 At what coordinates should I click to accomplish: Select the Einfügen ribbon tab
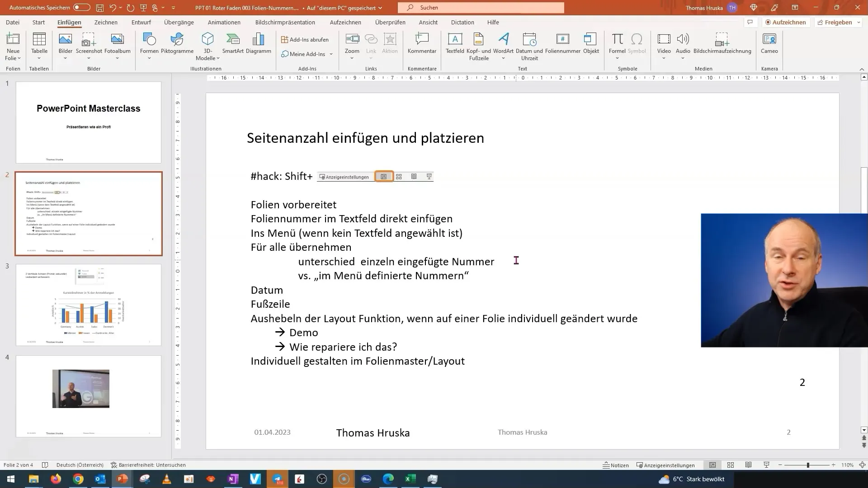[69, 22]
